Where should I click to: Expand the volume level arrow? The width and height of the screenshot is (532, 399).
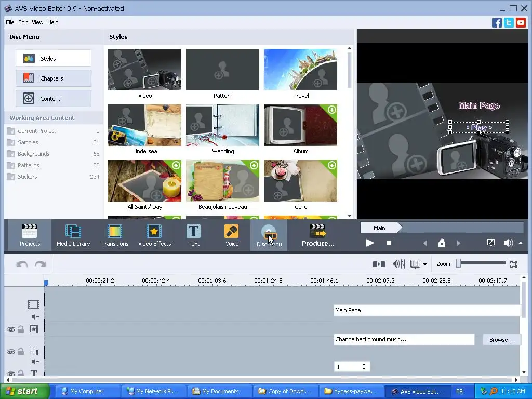tap(521, 243)
